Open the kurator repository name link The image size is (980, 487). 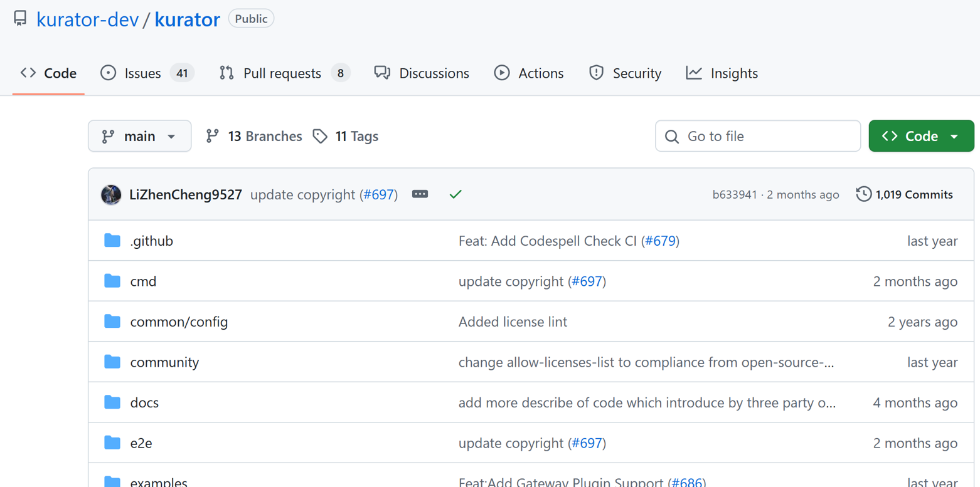point(187,19)
